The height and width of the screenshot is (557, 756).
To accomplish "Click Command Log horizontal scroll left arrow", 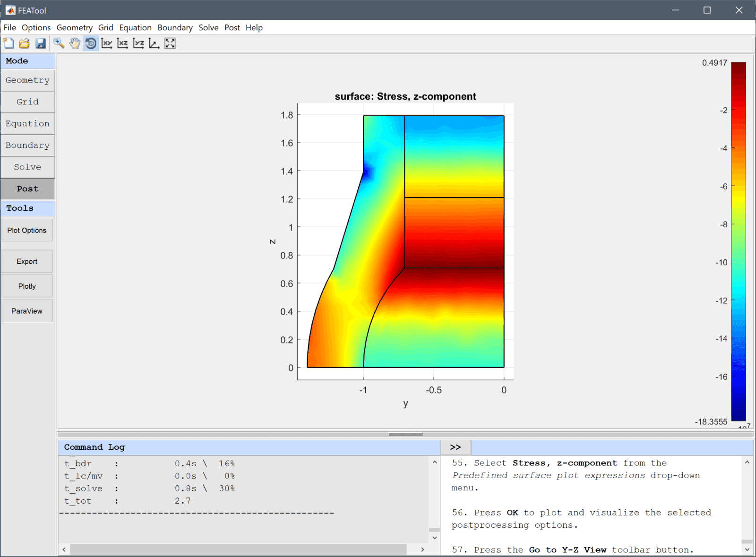I will pyautogui.click(x=64, y=549).
